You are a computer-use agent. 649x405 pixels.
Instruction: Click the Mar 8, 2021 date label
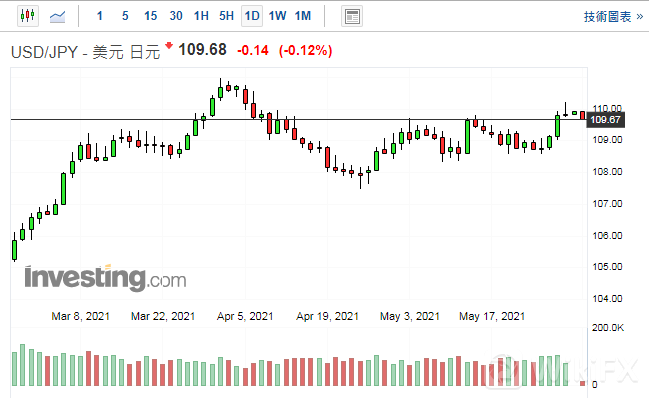80,316
